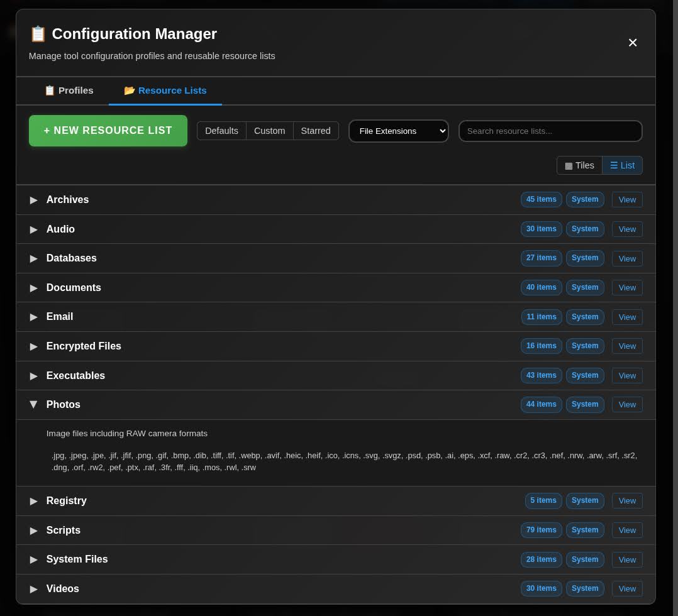Open the File Extensions dropdown
The height and width of the screenshot is (616, 678).
[399, 131]
